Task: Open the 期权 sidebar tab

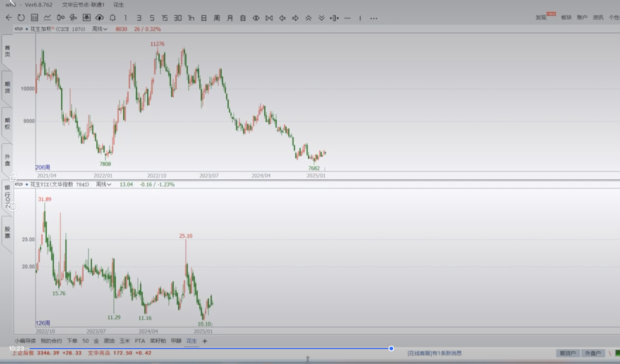Action: [x=7, y=123]
